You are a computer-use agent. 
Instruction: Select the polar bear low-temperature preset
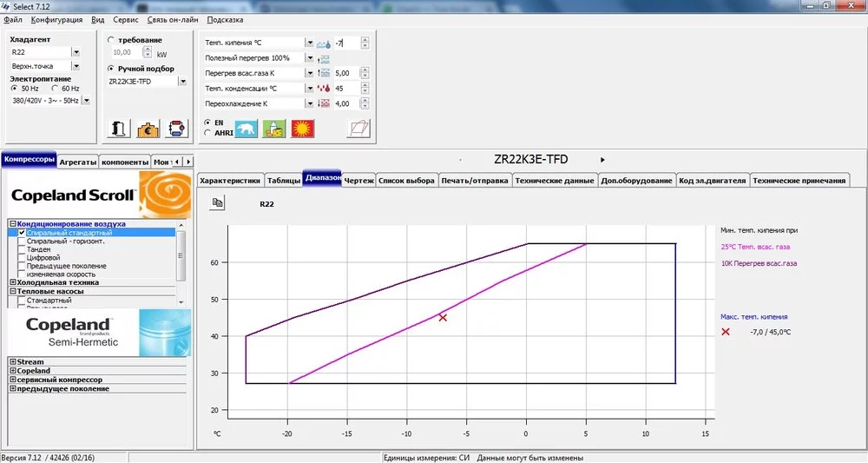246,129
